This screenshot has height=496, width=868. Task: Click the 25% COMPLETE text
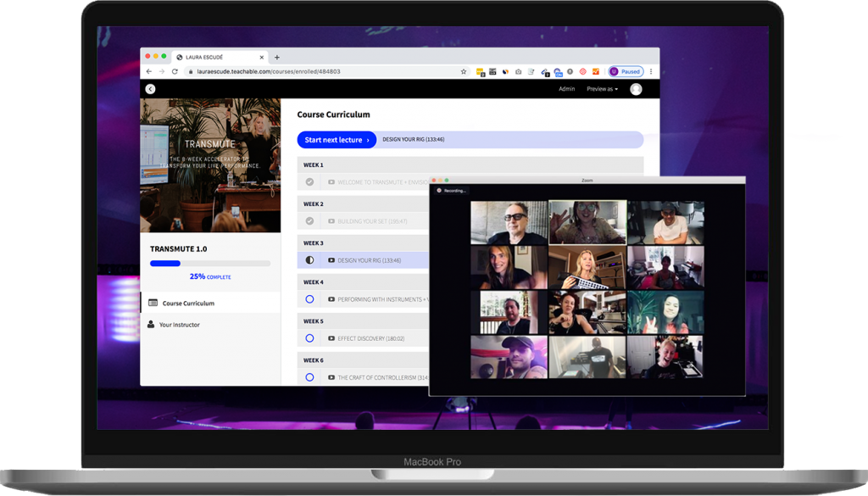coord(210,276)
